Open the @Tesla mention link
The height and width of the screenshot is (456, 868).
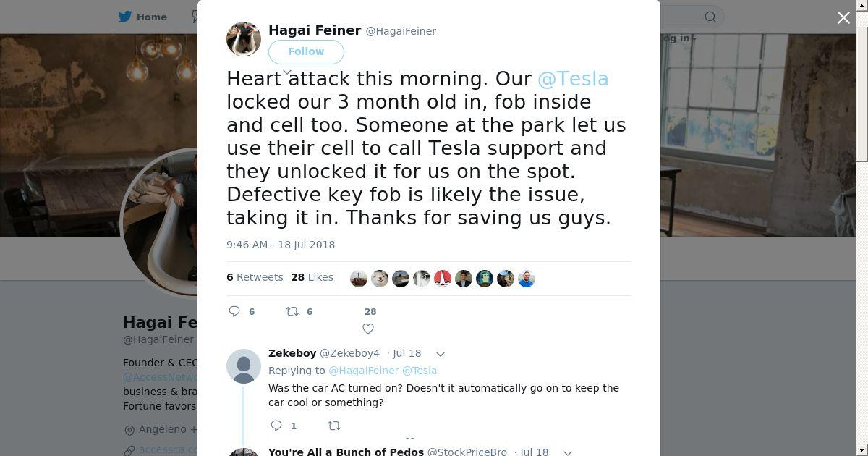(x=573, y=78)
